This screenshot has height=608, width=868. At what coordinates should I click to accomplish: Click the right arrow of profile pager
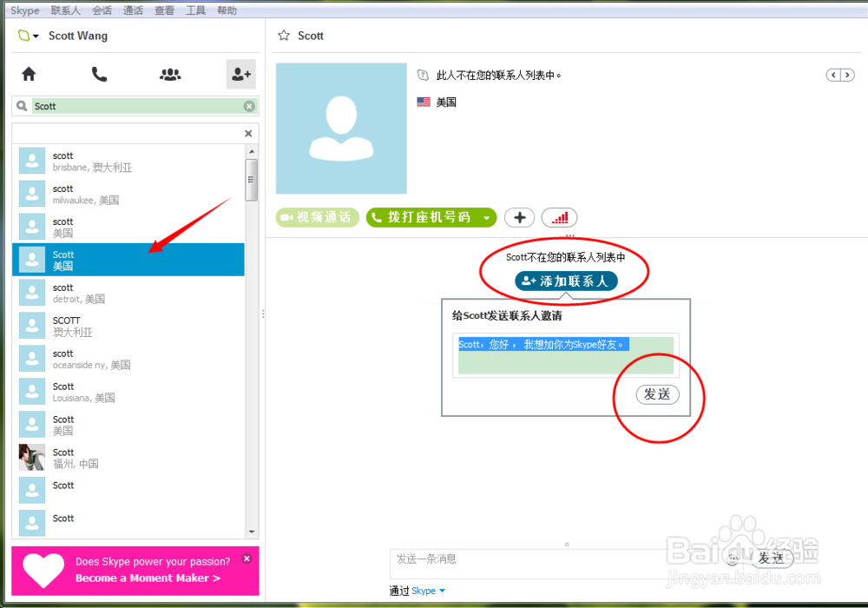pos(847,75)
